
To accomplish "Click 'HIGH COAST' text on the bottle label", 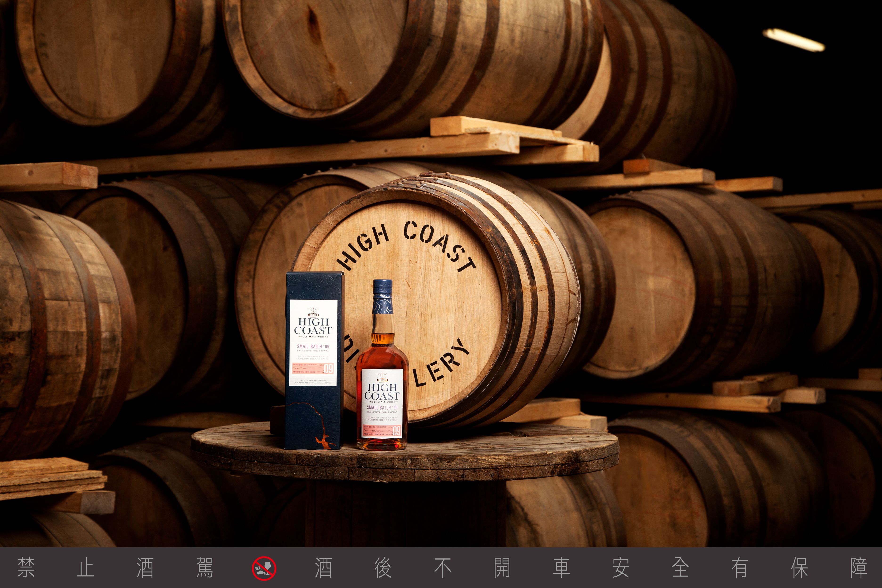I will pyautogui.click(x=382, y=392).
